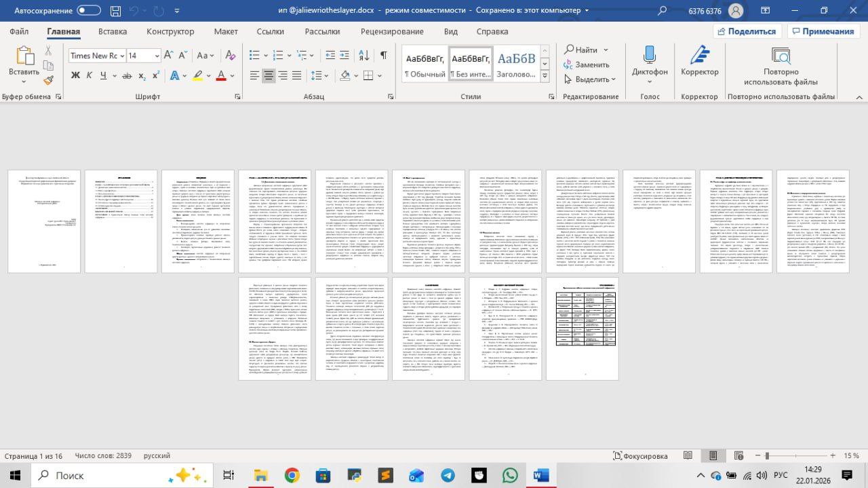Toggle center alignment button
Image resolution: width=868 pixels, height=488 pixels.
269,75
